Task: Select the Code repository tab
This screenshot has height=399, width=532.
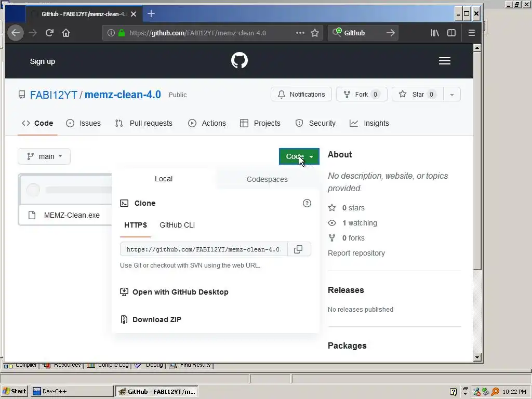Action: click(37, 123)
